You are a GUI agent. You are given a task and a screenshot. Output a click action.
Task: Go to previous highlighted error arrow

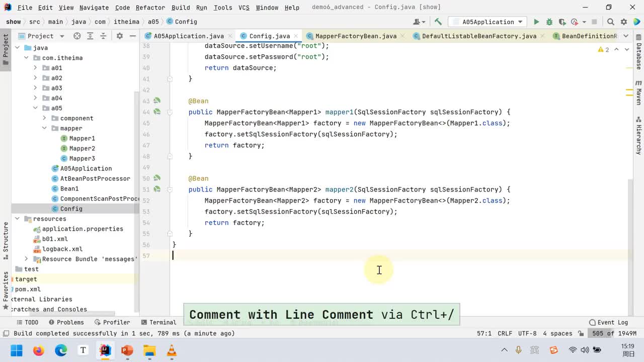click(x=617, y=49)
